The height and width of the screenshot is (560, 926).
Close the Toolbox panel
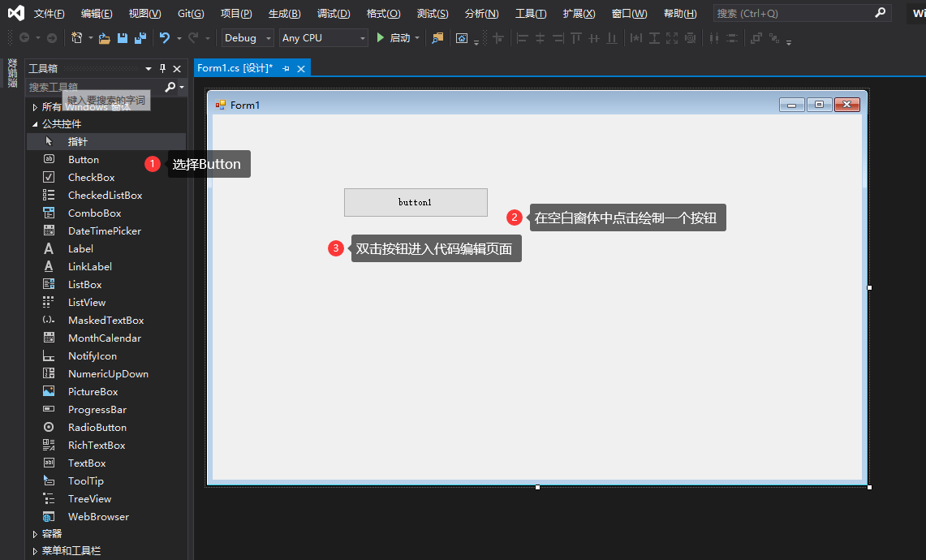(177, 68)
